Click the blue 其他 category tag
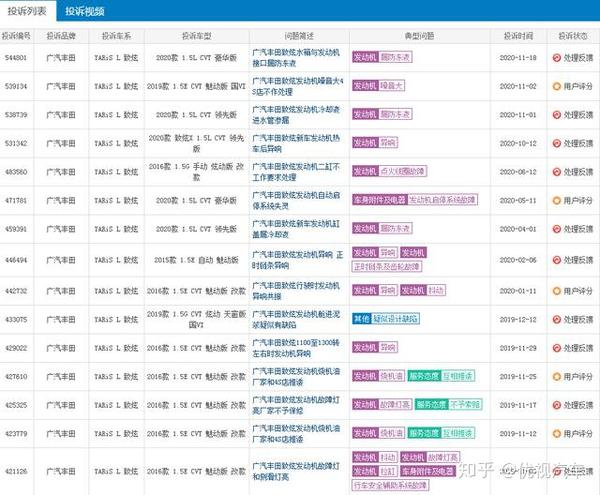This screenshot has height=495, width=600. pyautogui.click(x=362, y=319)
